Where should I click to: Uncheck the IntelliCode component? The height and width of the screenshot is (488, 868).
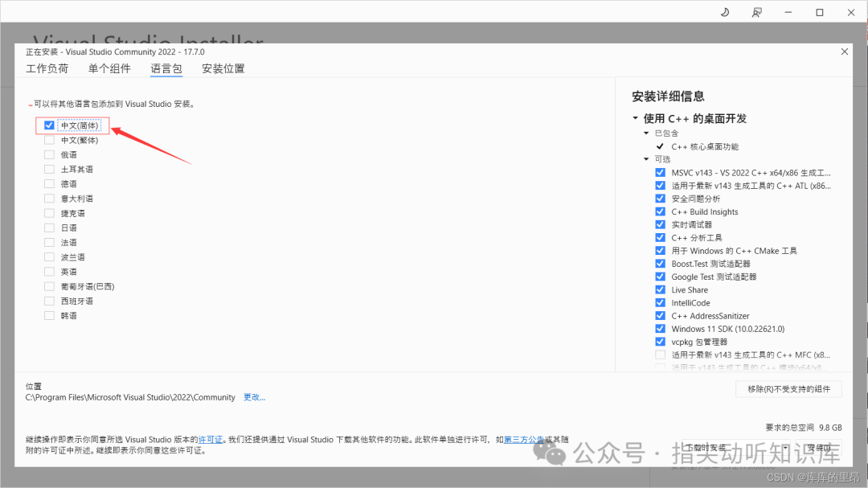coord(660,302)
